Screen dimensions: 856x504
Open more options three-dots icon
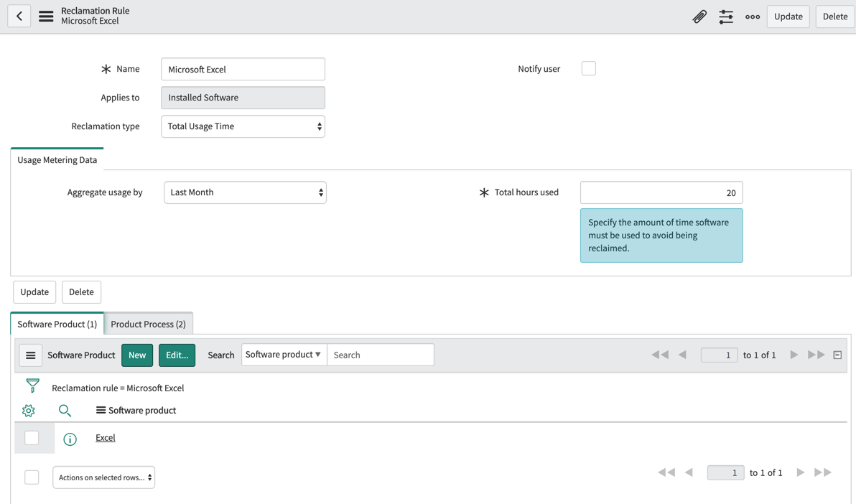[x=753, y=17]
